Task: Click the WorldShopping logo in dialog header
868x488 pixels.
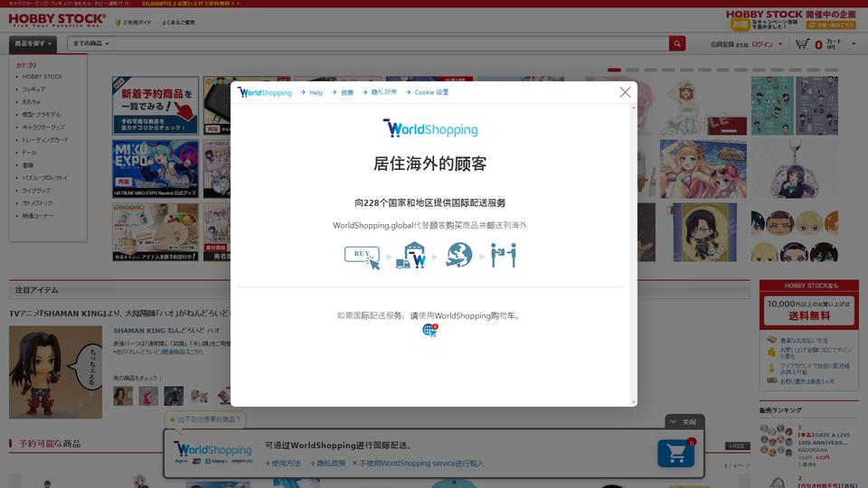Action: click(x=265, y=92)
